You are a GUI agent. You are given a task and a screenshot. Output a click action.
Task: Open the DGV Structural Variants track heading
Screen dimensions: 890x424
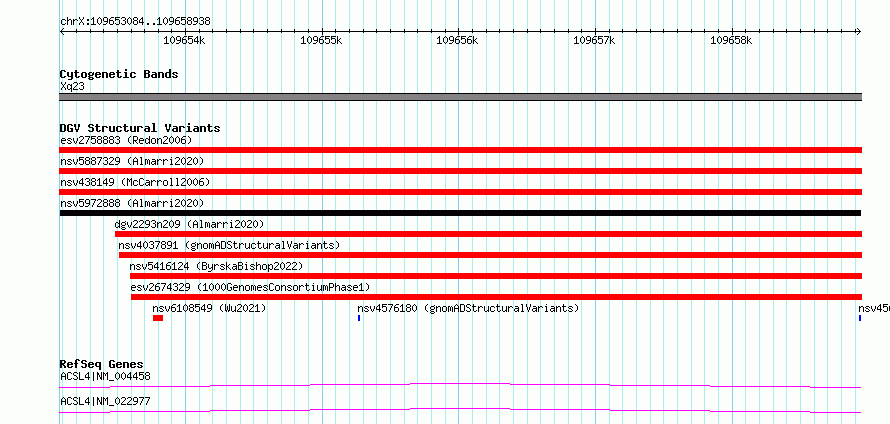140,128
